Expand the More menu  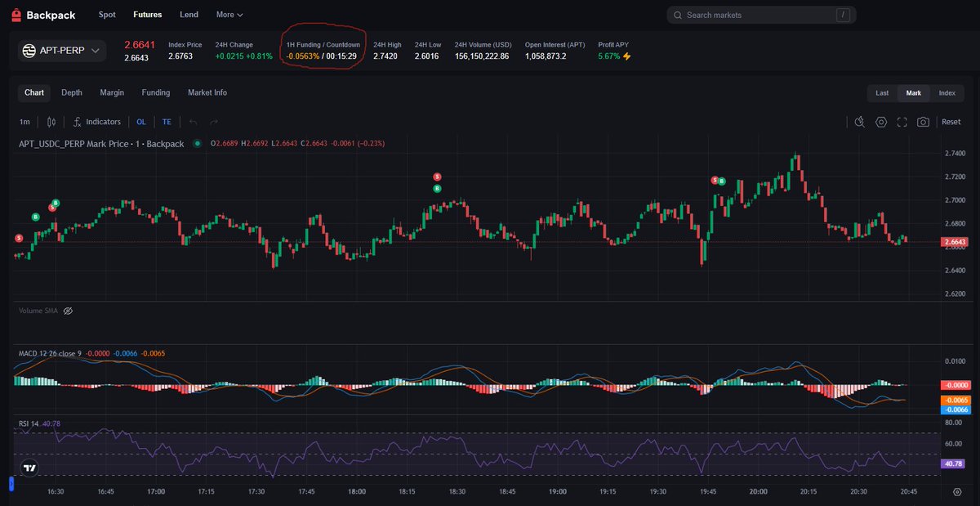(x=229, y=15)
